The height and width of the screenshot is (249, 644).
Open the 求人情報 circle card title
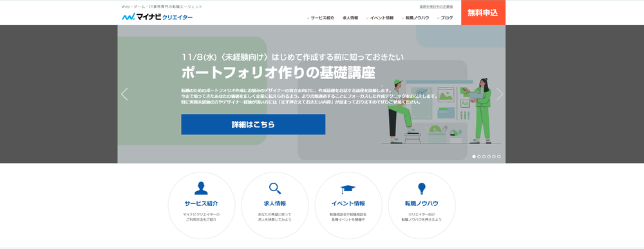pos(275,203)
